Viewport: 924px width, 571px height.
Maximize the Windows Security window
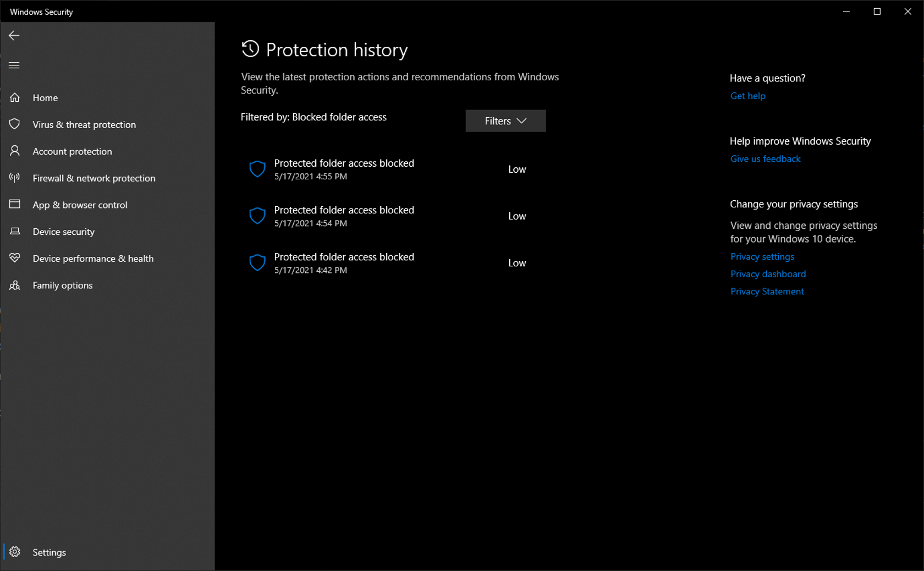[877, 12]
